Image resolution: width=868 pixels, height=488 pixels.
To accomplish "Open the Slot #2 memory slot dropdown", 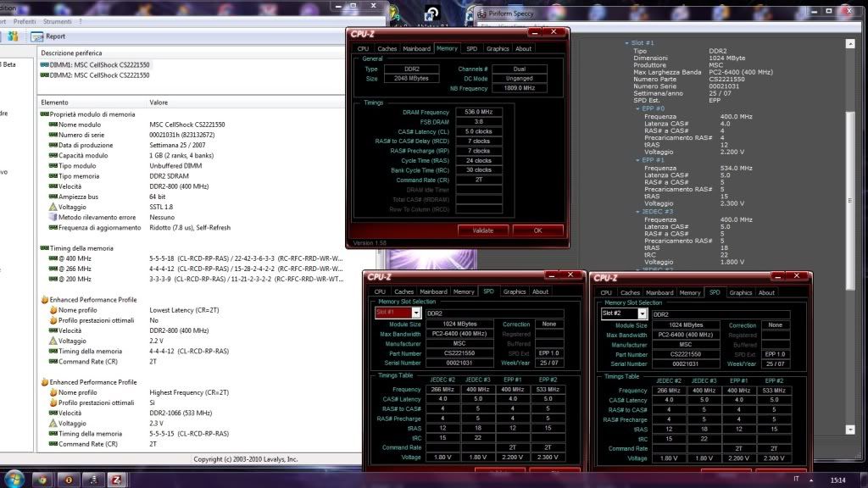I will 642,313.
